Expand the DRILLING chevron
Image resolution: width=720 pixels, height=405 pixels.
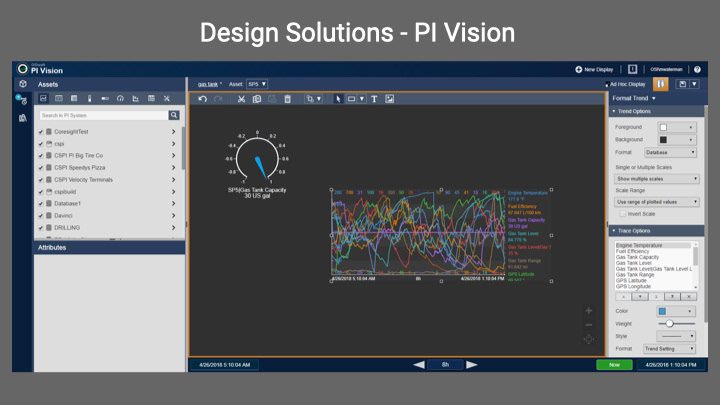coord(174,227)
